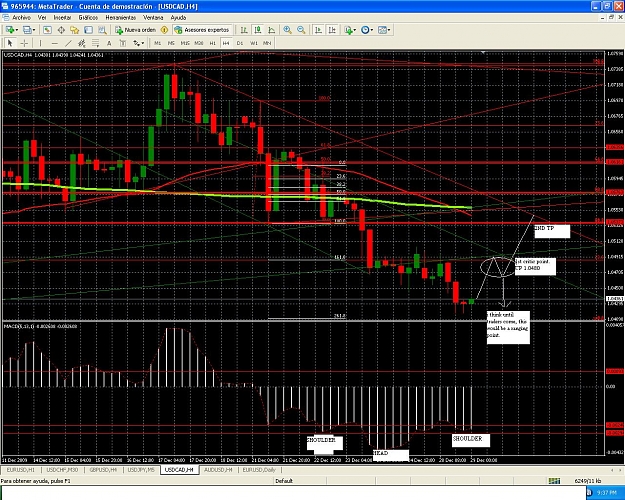Zoom out of the chart
The width and height of the screenshot is (625, 500).
pyautogui.click(x=301, y=30)
